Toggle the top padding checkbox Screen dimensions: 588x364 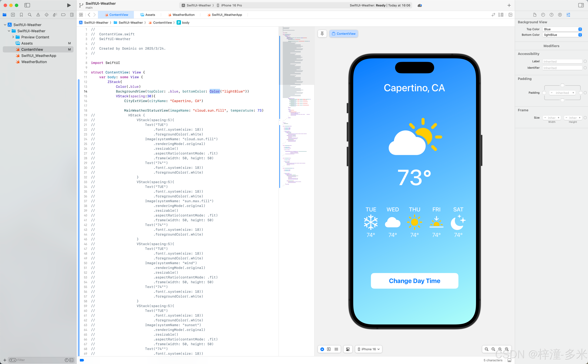point(562,85)
